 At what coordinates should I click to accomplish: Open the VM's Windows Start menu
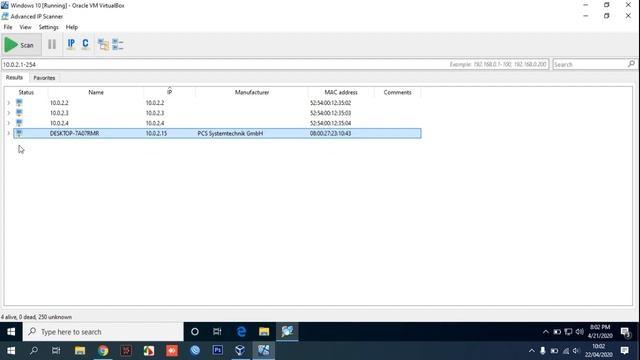tap(11, 331)
